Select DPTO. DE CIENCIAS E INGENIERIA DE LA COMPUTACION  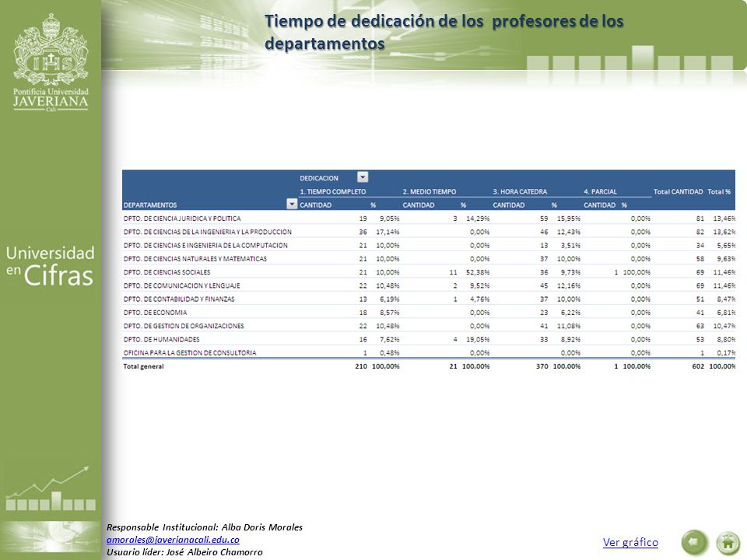point(205,245)
